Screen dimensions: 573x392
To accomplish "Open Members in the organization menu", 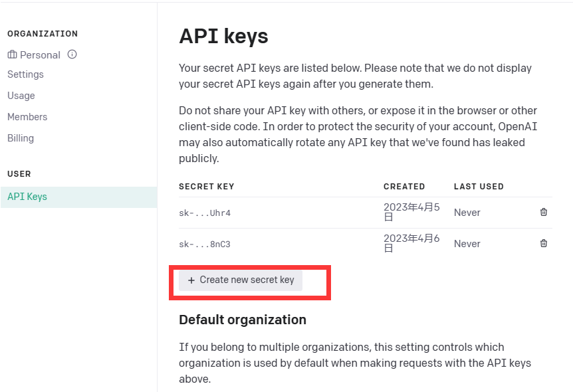I will pos(27,117).
